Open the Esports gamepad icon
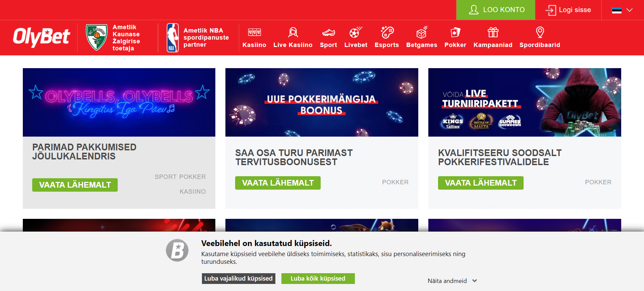 coord(387,33)
